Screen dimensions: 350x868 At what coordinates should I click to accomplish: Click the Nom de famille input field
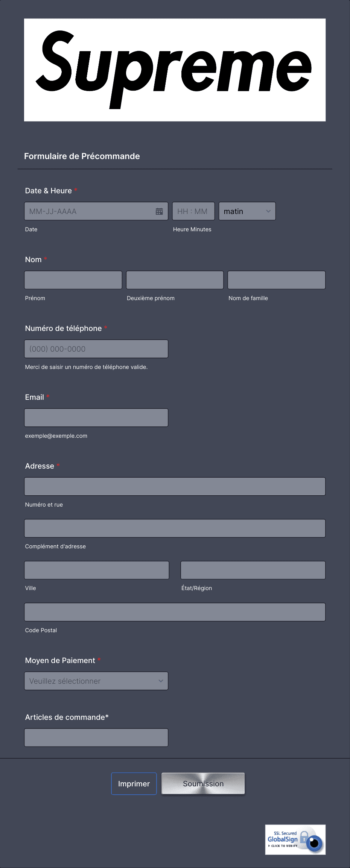277,280
